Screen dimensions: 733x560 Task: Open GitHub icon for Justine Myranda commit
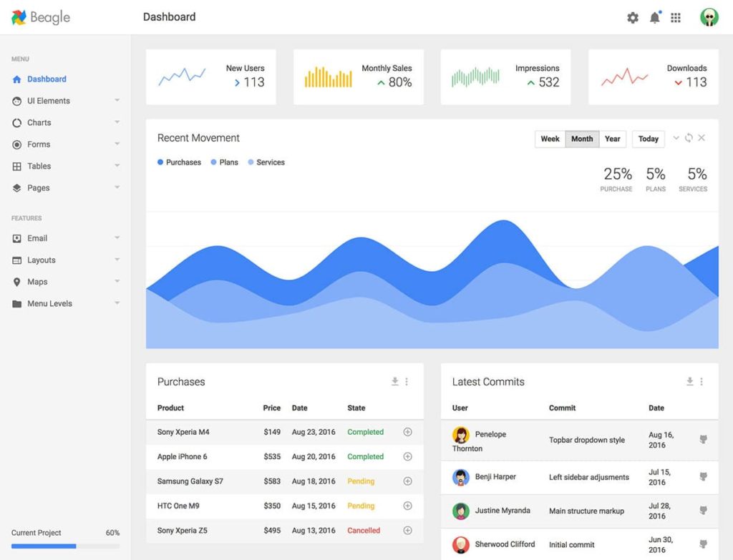point(703,511)
